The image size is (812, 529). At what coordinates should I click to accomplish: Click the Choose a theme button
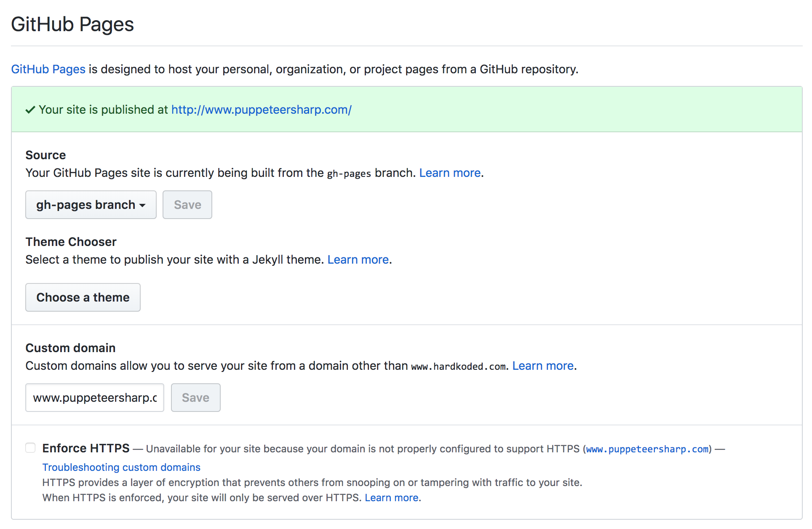pyautogui.click(x=83, y=297)
